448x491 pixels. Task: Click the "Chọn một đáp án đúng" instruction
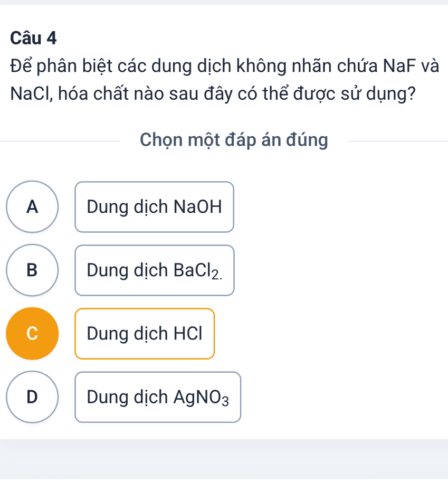click(234, 140)
